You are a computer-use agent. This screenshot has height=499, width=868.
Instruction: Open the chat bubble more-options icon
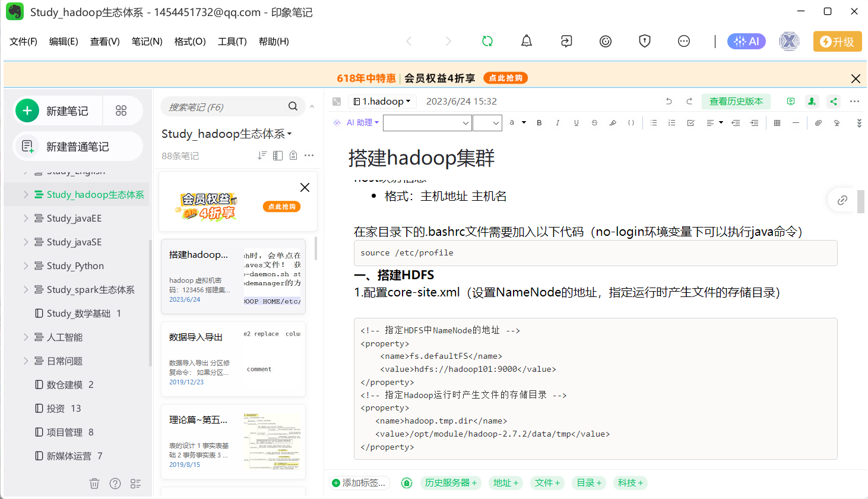tap(684, 41)
